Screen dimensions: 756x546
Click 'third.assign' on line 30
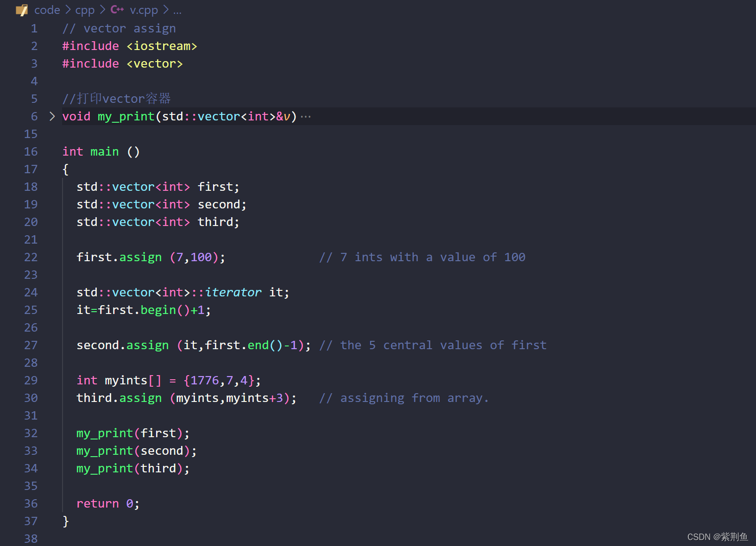[x=120, y=398]
